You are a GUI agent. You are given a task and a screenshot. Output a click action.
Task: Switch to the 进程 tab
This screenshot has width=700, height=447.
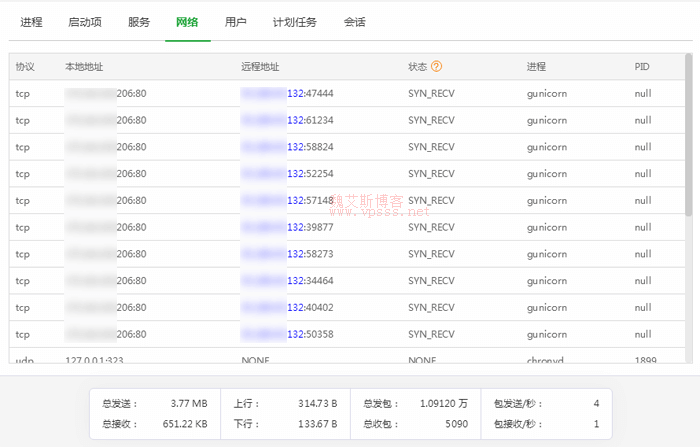click(31, 22)
